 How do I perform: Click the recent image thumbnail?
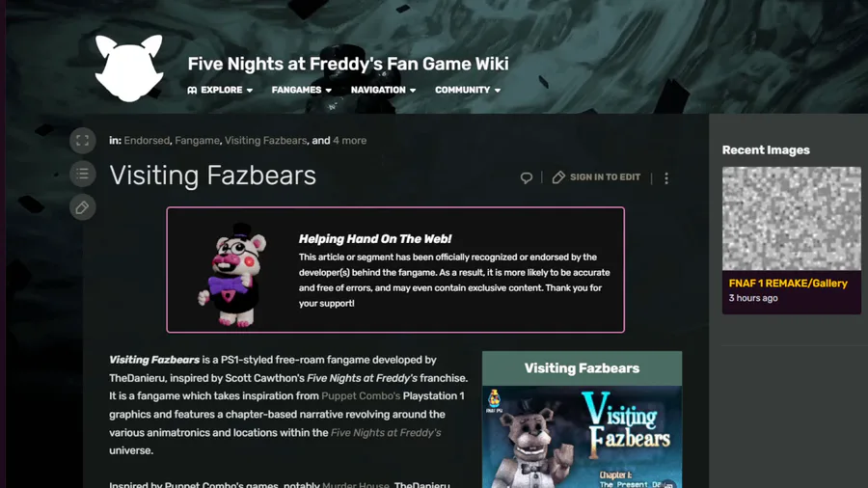[x=791, y=219]
